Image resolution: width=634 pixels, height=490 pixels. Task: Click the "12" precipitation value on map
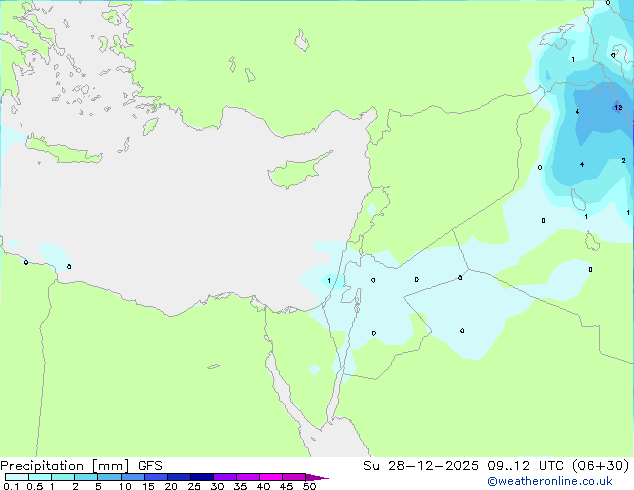point(618,108)
